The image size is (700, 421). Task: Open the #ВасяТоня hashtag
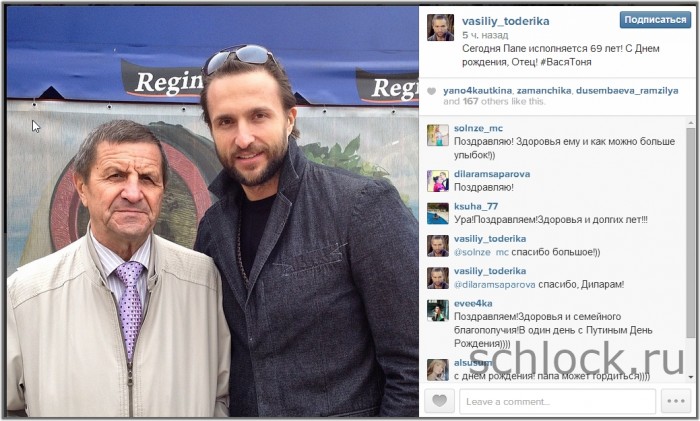point(566,62)
